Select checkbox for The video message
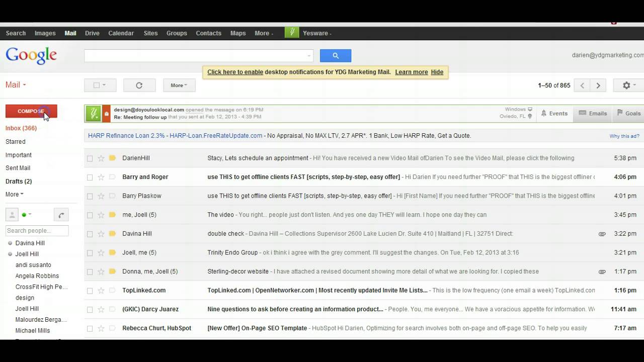Screen dimensions: 644x362 point(90,215)
